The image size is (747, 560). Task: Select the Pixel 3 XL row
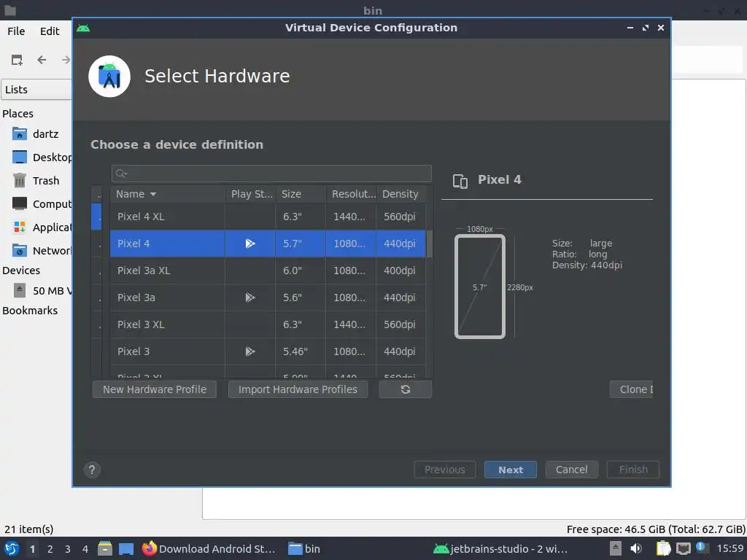tap(268, 324)
